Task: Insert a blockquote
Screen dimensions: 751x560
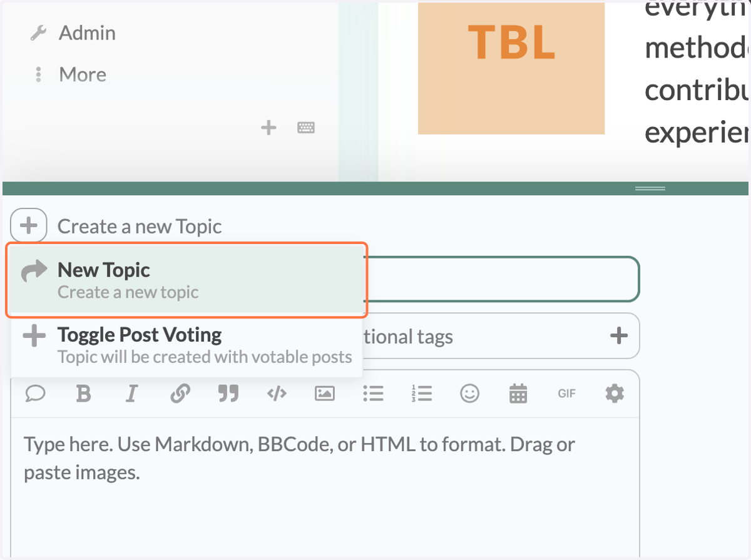Action: [x=228, y=394]
